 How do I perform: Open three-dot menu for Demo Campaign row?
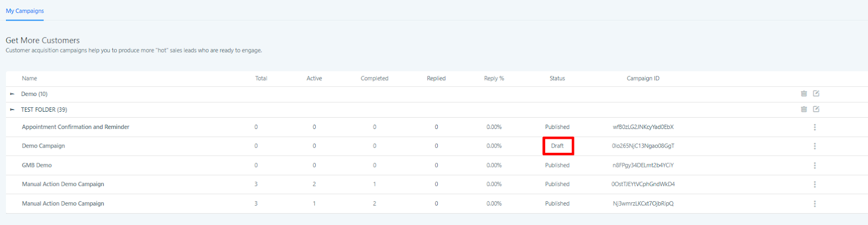pos(814,146)
